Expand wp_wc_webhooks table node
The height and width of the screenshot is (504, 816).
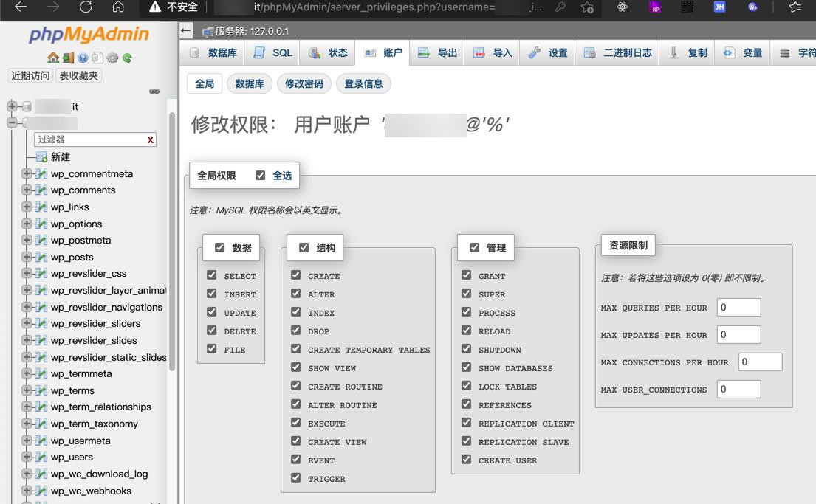click(26, 490)
